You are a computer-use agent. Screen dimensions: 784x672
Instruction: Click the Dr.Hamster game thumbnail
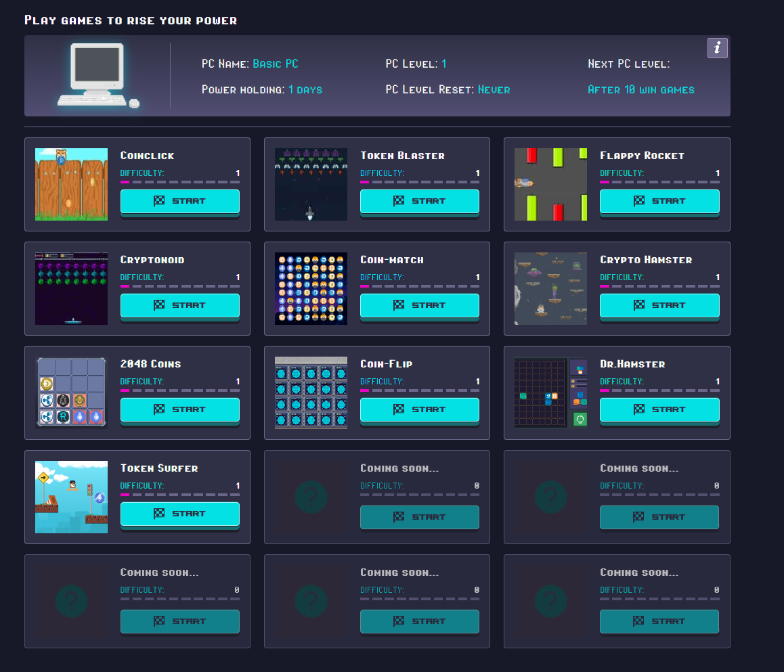550,393
